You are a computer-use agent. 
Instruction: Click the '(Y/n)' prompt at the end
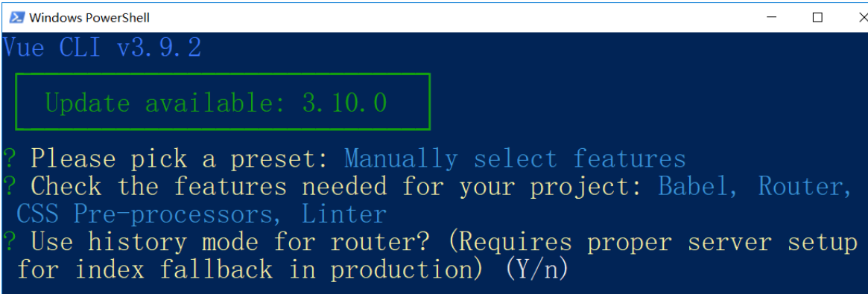(x=536, y=269)
